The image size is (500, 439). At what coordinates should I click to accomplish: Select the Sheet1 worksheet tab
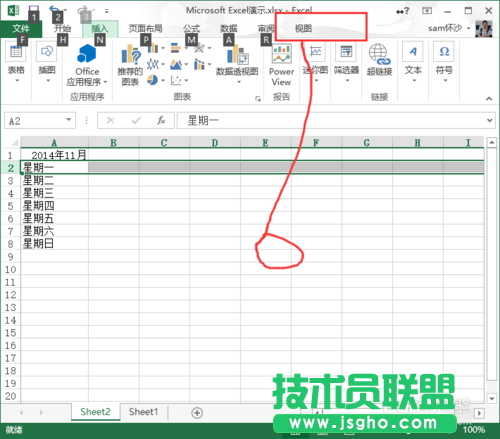point(143,412)
